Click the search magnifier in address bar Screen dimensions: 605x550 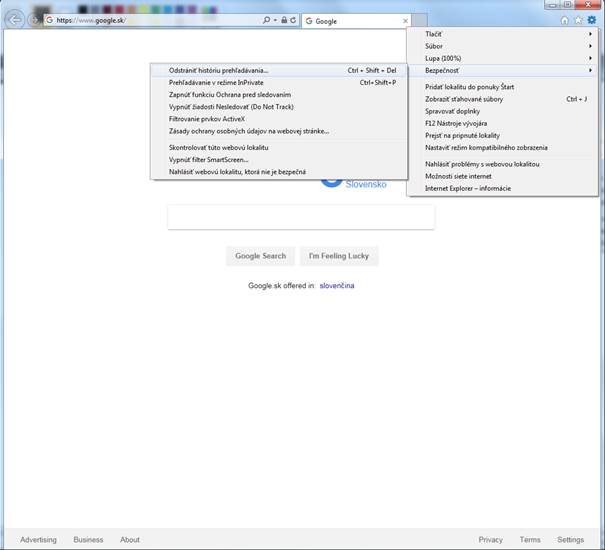coord(266,20)
